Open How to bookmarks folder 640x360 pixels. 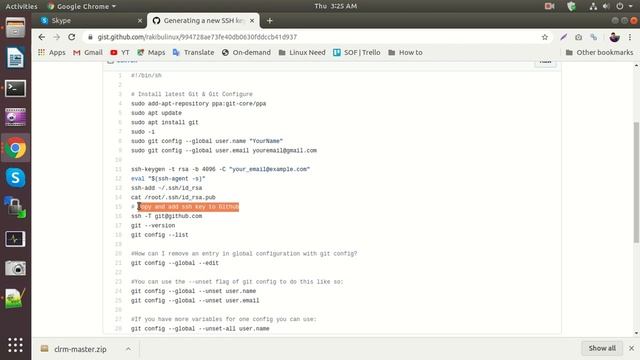pyautogui.click(x=405, y=52)
